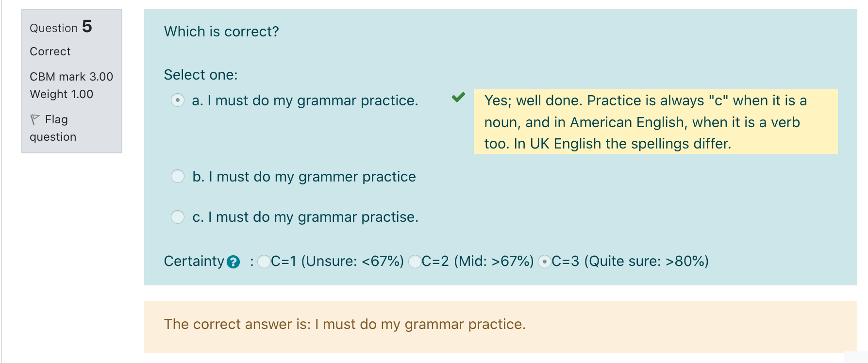The width and height of the screenshot is (868, 363).
Task: Click the flag icon beside Flag question
Action: click(35, 119)
